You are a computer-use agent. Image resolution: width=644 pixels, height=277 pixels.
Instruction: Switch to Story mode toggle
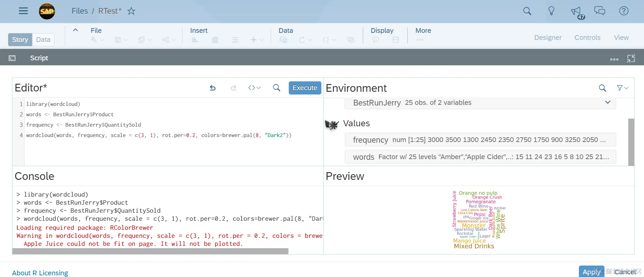[x=20, y=40]
